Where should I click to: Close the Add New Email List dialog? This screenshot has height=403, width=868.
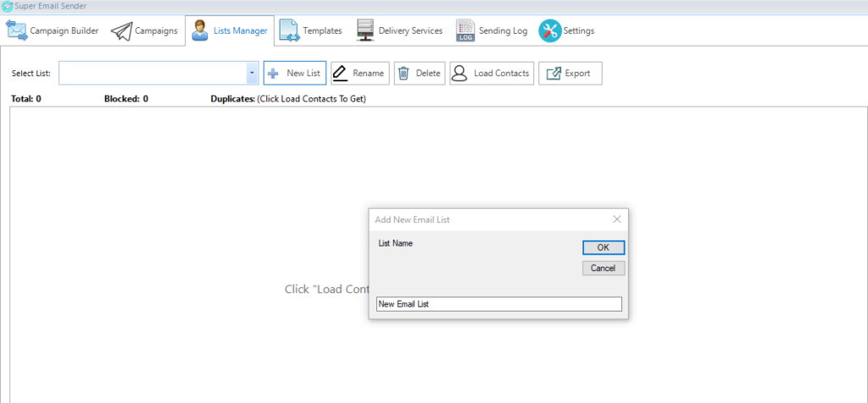pyautogui.click(x=617, y=219)
